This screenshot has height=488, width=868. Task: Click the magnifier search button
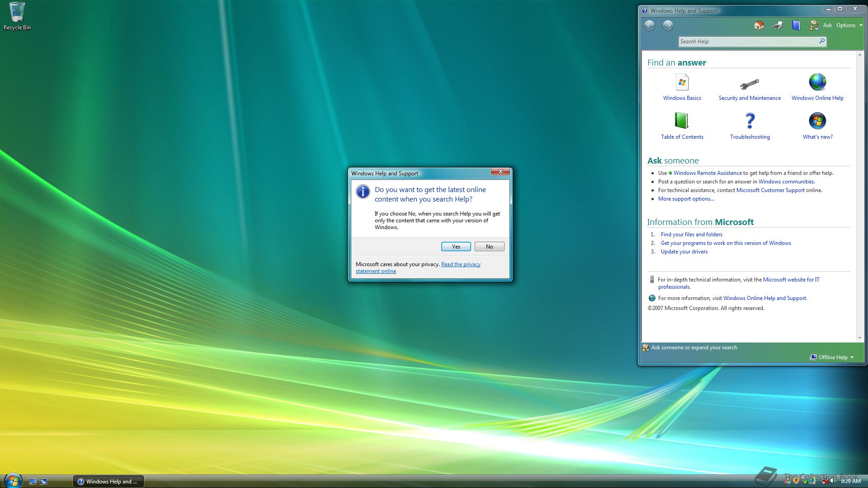click(x=822, y=41)
